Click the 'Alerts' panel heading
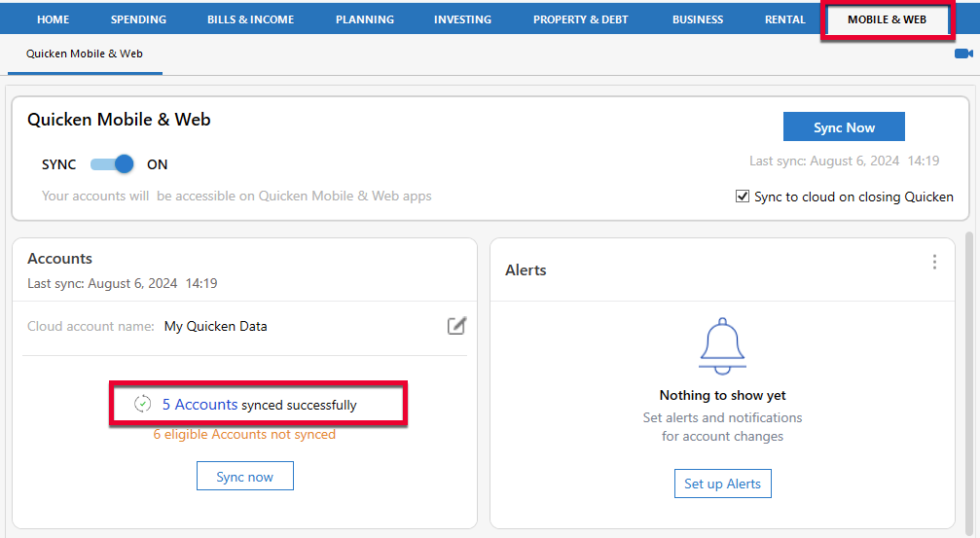Viewport: 980px width, 538px height. point(526,269)
